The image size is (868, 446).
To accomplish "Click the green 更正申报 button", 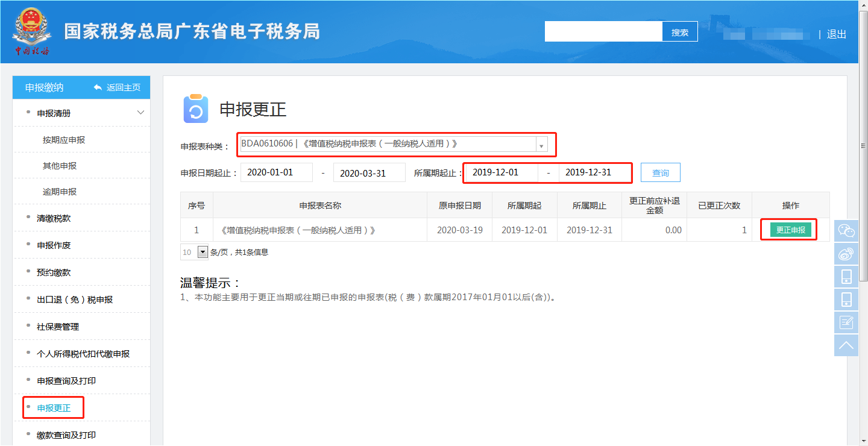I will [x=790, y=230].
